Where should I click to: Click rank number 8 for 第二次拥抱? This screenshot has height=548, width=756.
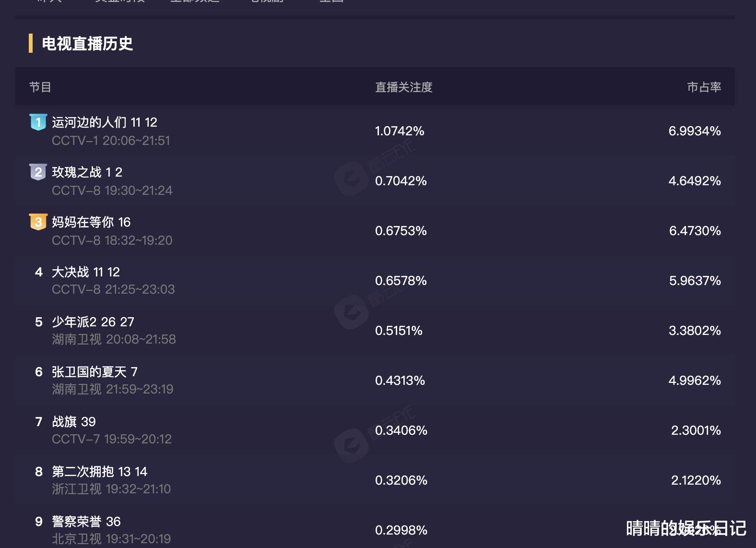pos(39,472)
